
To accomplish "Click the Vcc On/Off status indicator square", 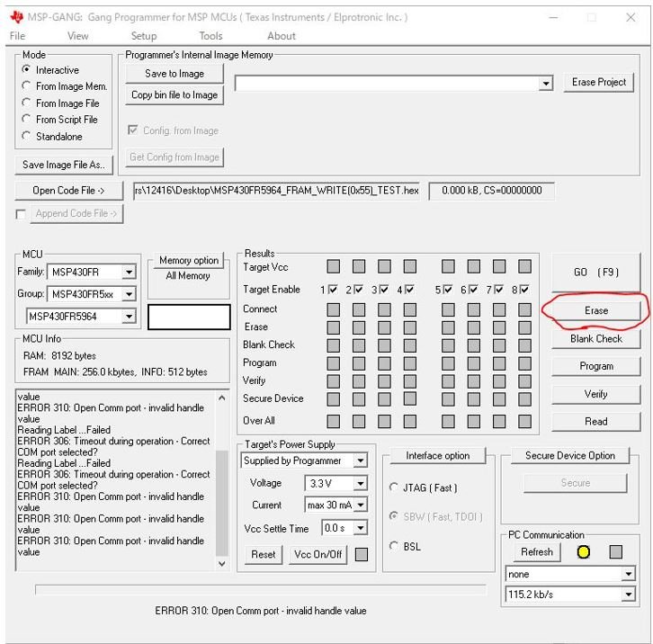I will click(x=361, y=554).
